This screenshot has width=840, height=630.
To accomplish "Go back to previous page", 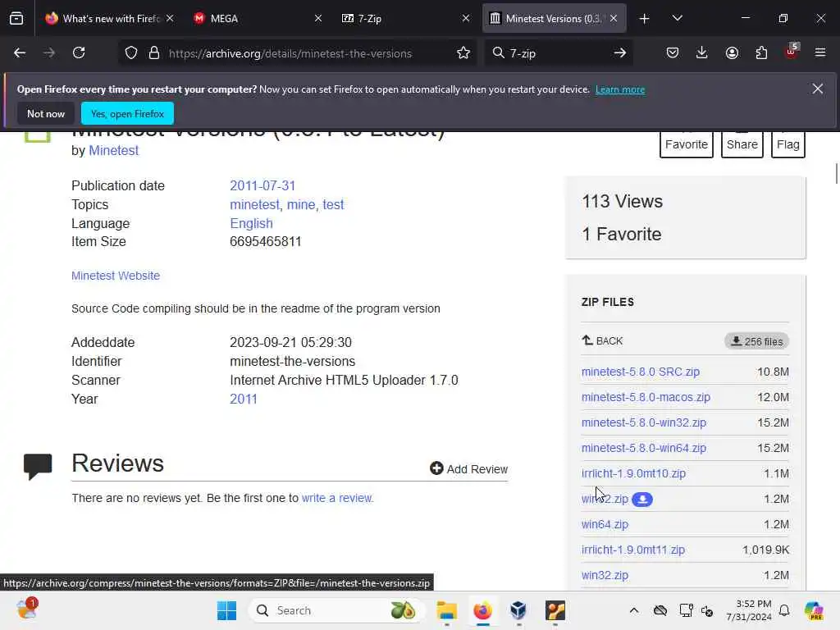I will click(20, 53).
